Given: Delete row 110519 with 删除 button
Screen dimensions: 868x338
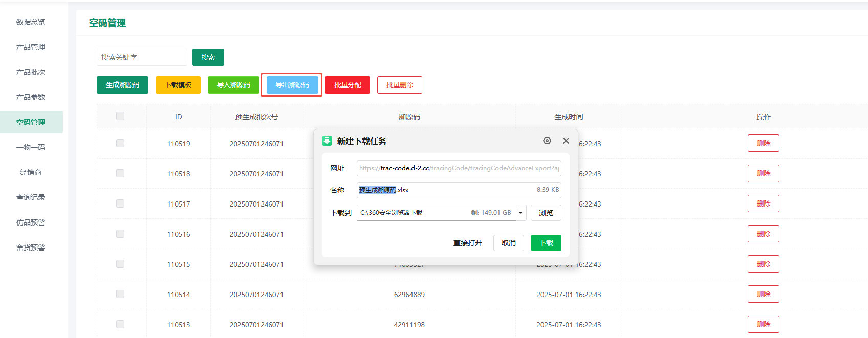Looking at the screenshot, I should pos(763,143).
